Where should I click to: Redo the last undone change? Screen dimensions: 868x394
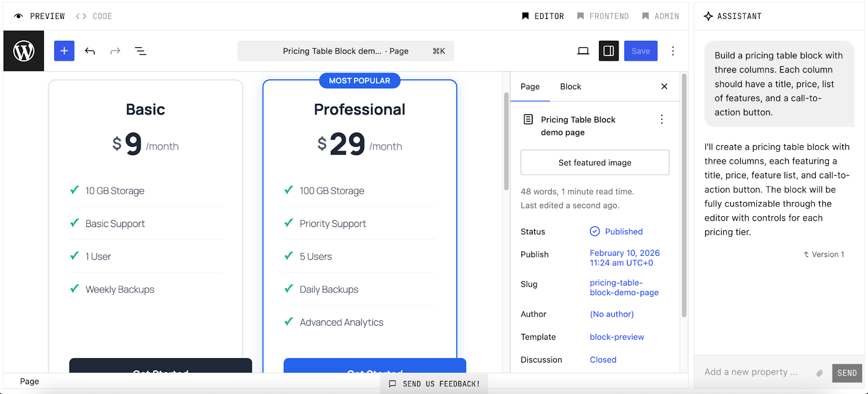coord(115,51)
